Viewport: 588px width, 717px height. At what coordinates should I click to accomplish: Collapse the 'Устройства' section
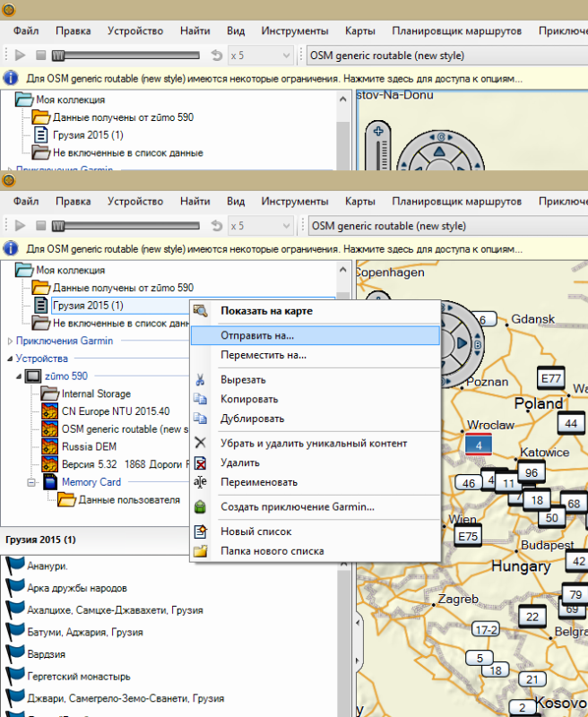click(10, 358)
